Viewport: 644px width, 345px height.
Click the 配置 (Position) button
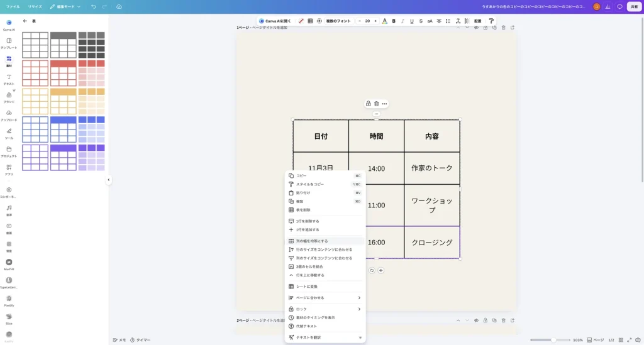pos(478,21)
